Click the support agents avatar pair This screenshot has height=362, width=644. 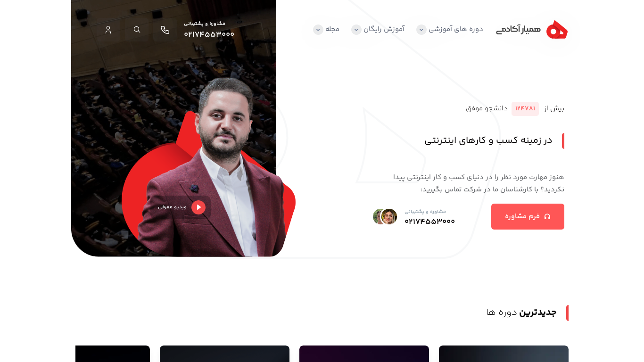pos(385,216)
